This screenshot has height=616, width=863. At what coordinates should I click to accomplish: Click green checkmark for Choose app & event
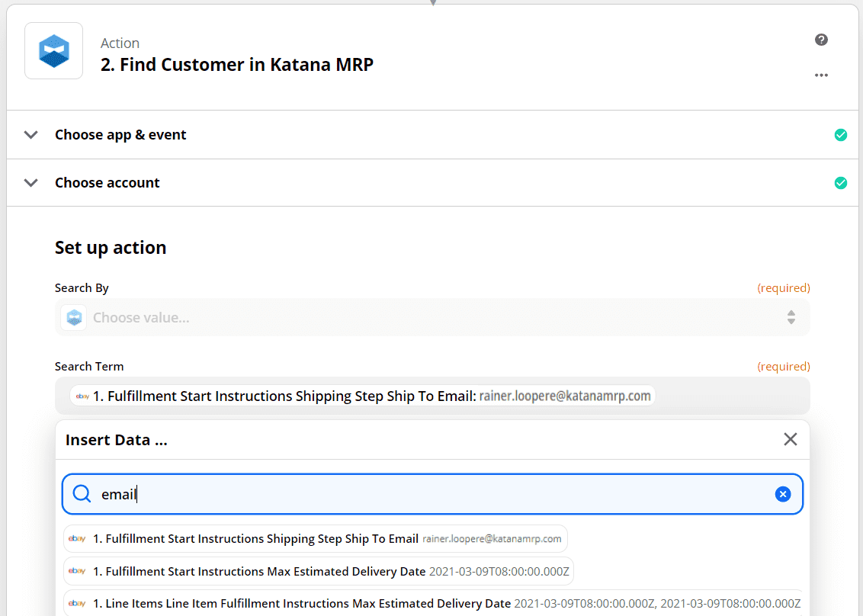840,135
